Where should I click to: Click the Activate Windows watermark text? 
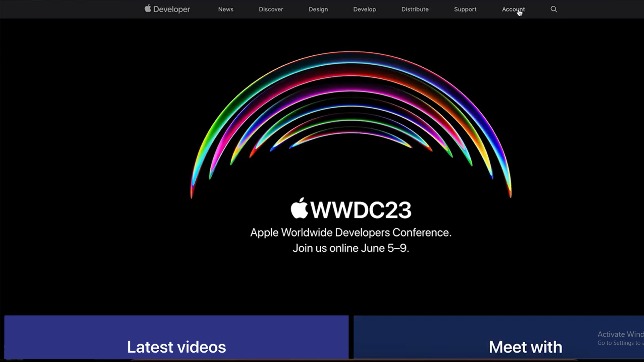(x=620, y=334)
